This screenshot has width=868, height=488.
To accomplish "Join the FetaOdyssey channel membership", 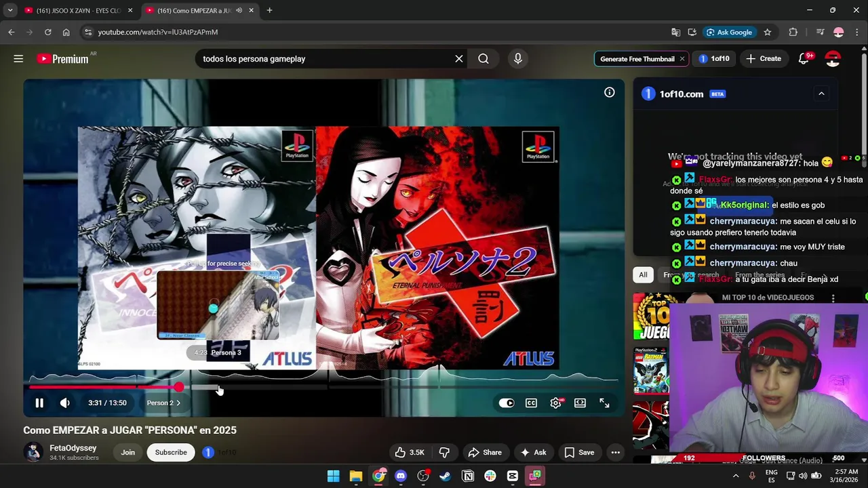I will pos(128,452).
